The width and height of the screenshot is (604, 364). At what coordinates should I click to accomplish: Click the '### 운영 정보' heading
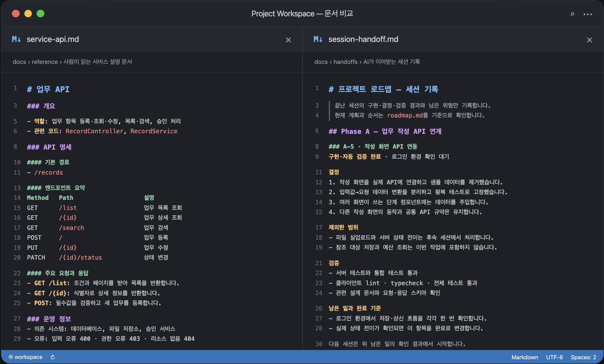point(49,319)
